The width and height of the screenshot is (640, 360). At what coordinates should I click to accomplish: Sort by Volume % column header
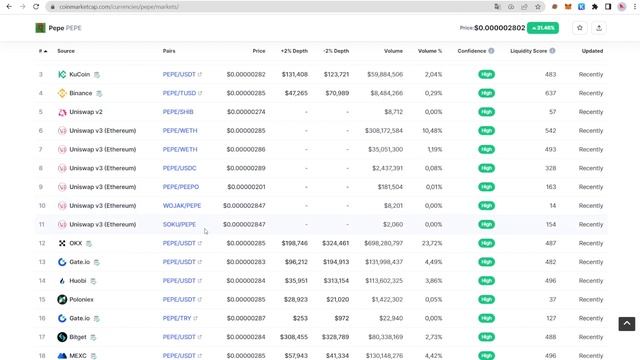pos(430,51)
